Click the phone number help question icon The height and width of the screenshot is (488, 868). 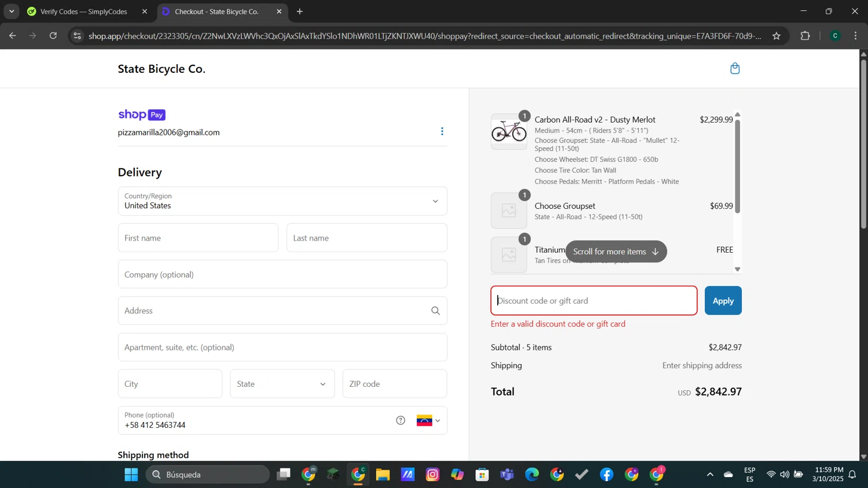(x=400, y=420)
